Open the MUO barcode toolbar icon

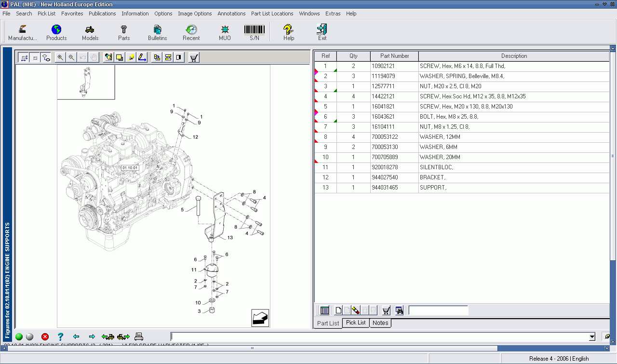(225, 32)
